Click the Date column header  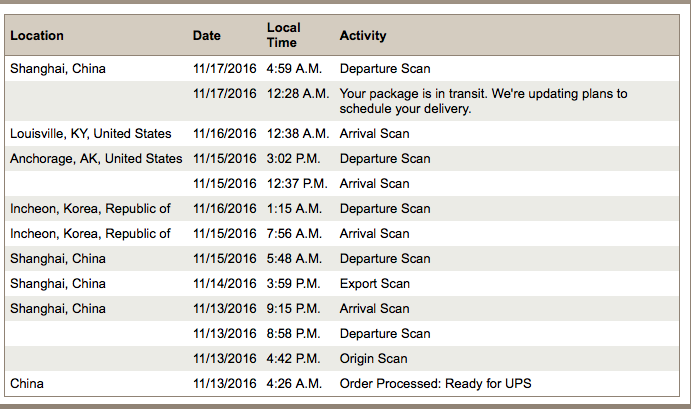point(207,35)
